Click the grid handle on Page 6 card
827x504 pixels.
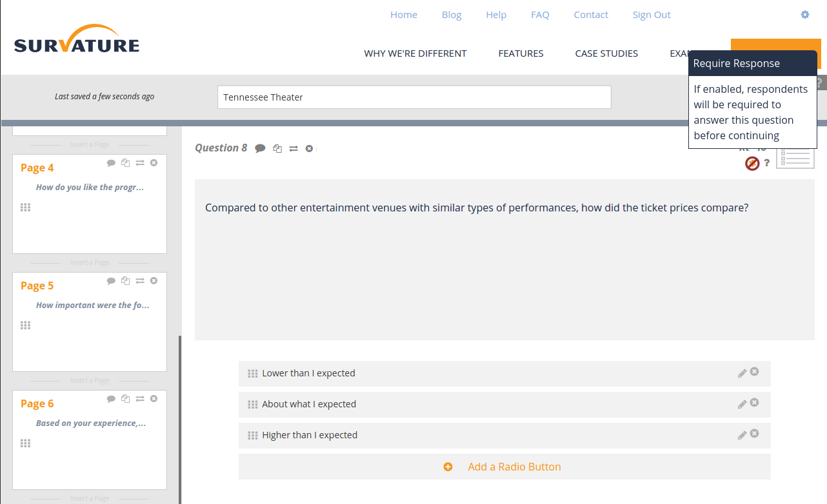coord(25,443)
